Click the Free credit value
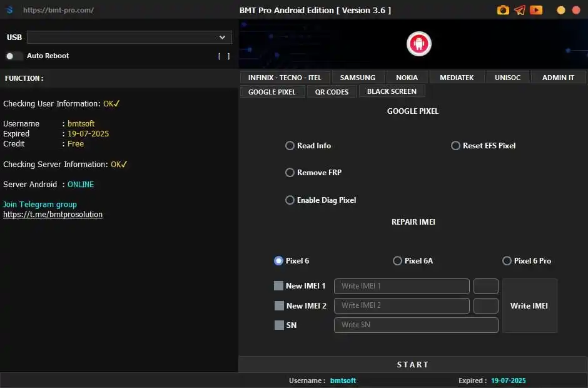The image size is (588, 388). click(x=76, y=144)
